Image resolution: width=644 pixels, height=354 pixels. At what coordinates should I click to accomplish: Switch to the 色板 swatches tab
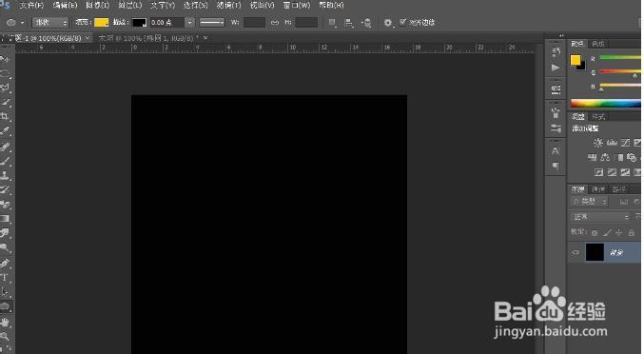[597, 44]
